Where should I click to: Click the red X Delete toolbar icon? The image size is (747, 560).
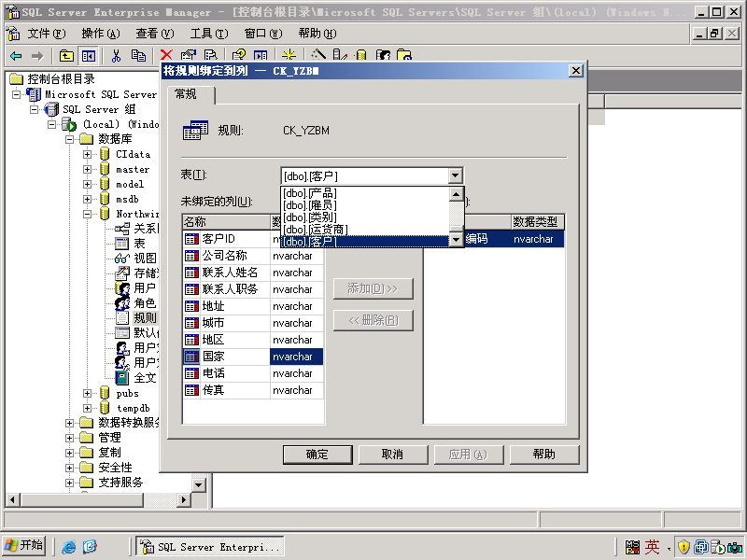point(166,55)
